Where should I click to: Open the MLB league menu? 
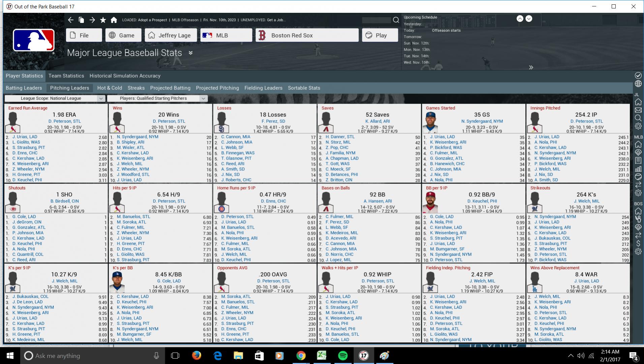coord(226,35)
